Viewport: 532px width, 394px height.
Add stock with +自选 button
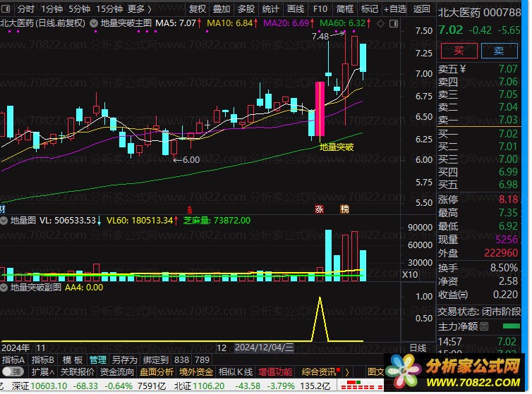(x=395, y=8)
